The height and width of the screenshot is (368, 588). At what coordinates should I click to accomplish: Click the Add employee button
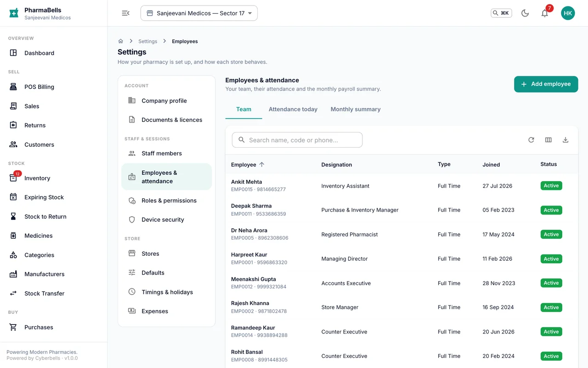pyautogui.click(x=546, y=84)
